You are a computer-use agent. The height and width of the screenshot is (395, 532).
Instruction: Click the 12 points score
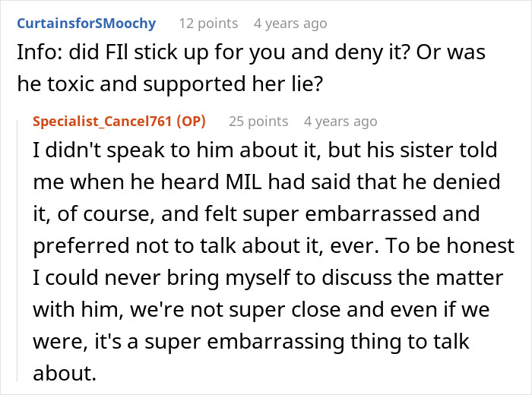[x=209, y=24]
